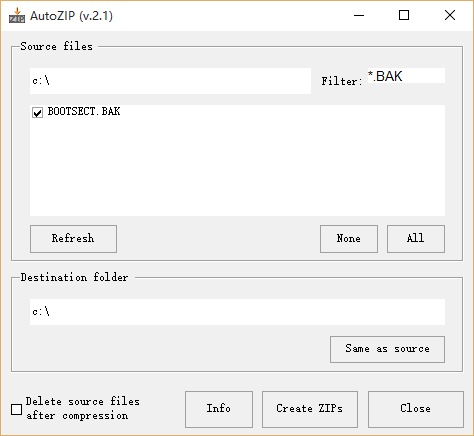
Task: Start compression with Create ZIPs
Action: (310, 409)
